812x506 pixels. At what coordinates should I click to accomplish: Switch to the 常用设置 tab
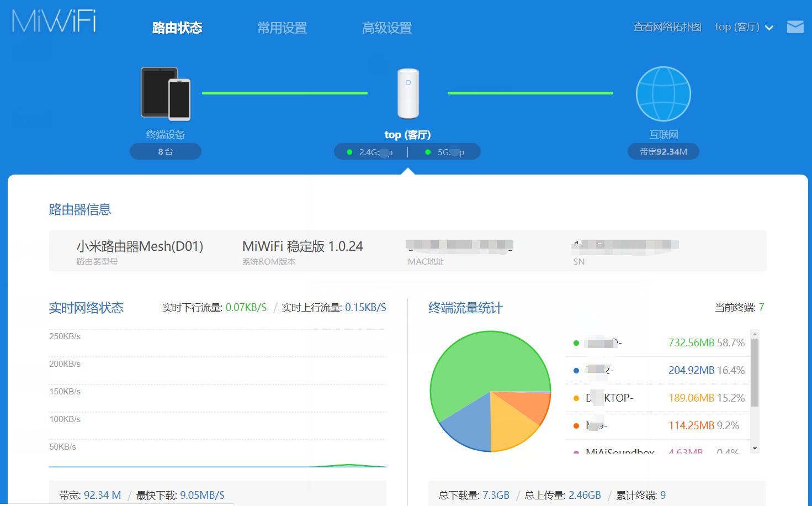[x=282, y=28]
